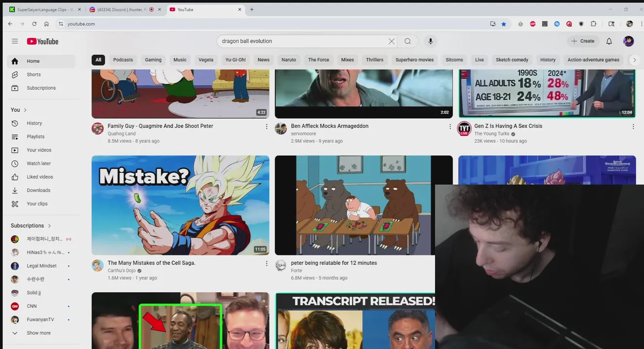The width and height of the screenshot is (644, 349).
Task: Clear the search box with the X icon
Action: 392,41
